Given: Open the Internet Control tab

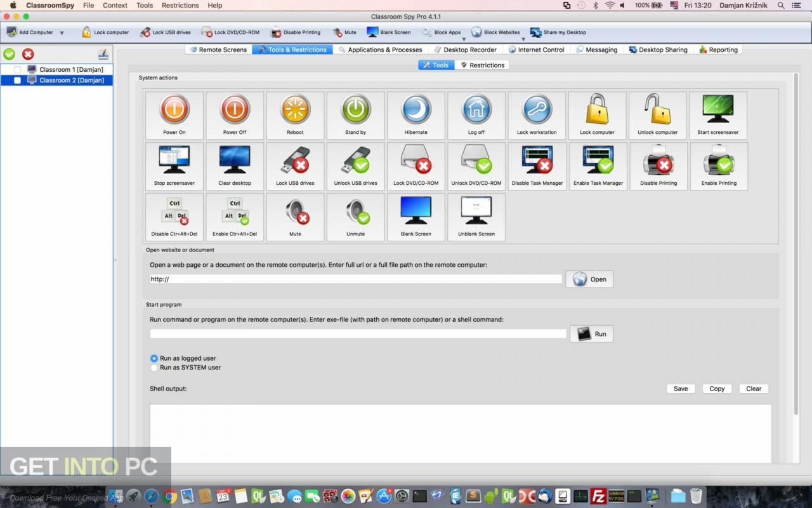Looking at the screenshot, I should click(536, 50).
